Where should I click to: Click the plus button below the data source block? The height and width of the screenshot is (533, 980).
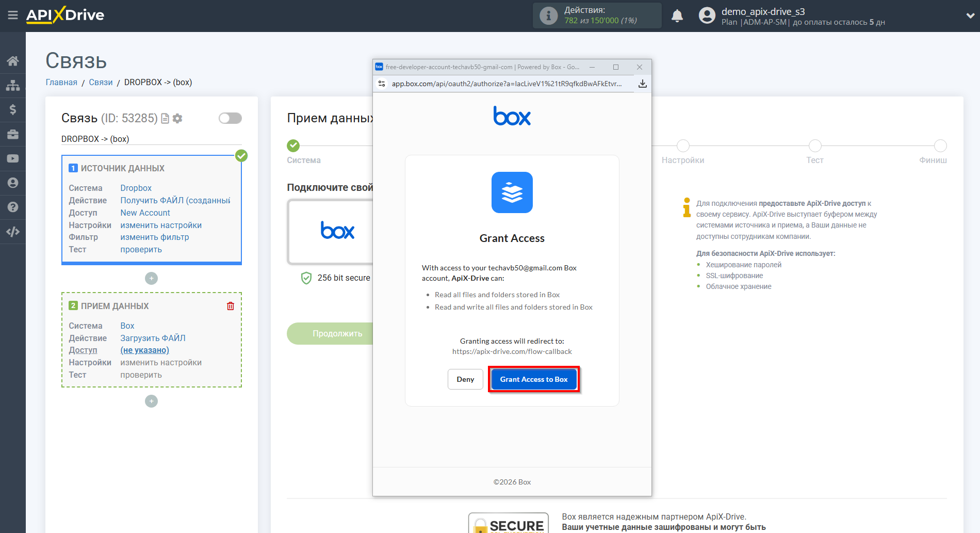(x=151, y=279)
